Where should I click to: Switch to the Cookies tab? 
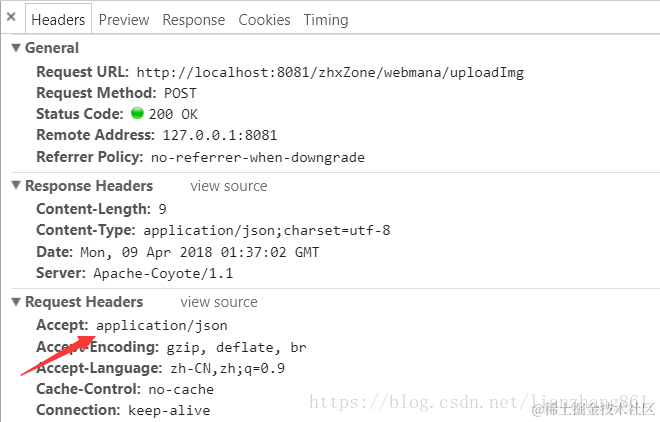click(x=264, y=20)
